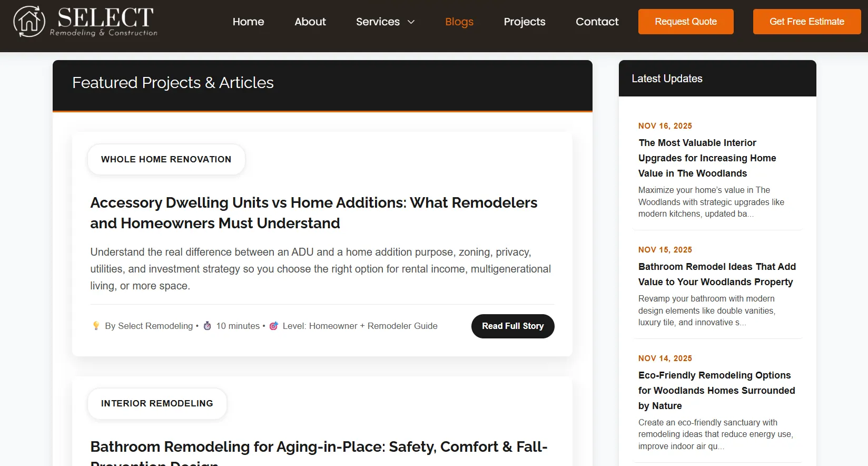
Task: Click the ADU article description paragraph
Action: tap(321, 269)
